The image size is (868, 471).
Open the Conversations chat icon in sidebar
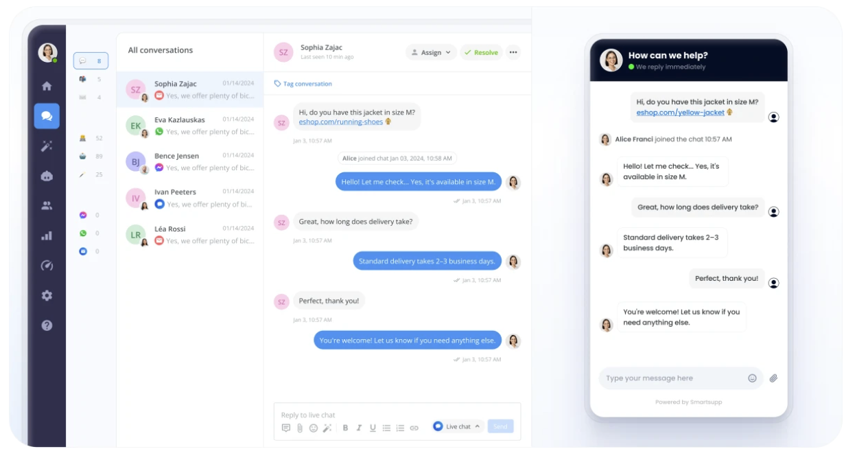click(47, 116)
